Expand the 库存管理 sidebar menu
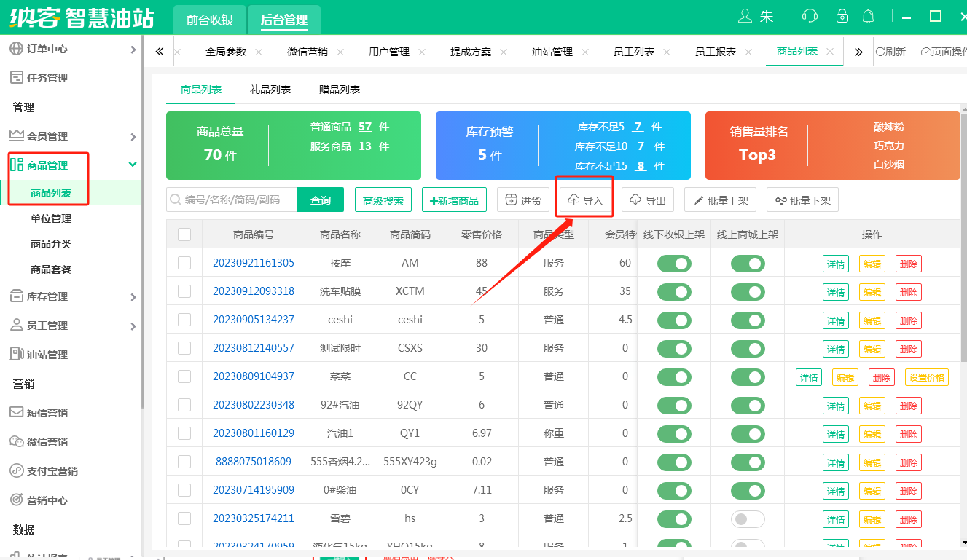 (x=133, y=296)
